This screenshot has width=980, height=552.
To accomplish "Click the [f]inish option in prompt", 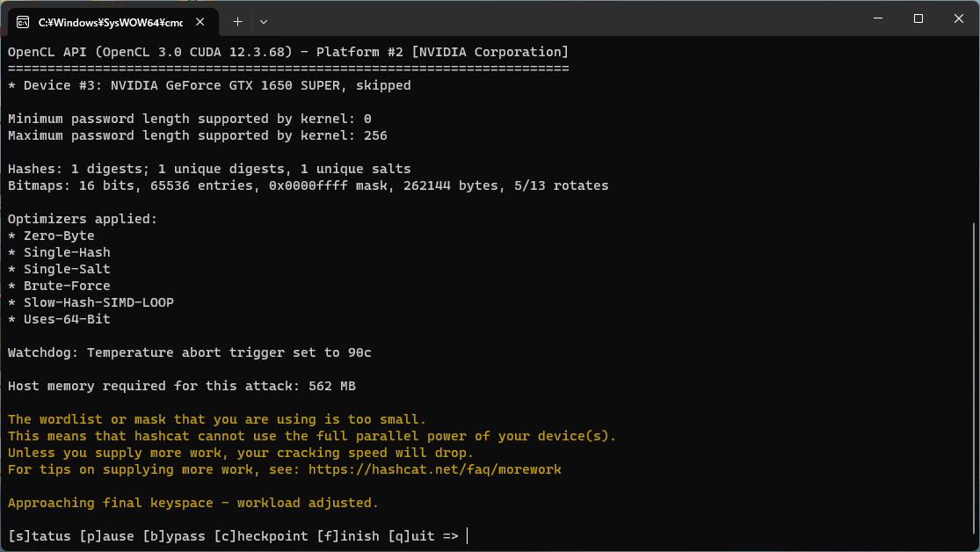I will [348, 536].
